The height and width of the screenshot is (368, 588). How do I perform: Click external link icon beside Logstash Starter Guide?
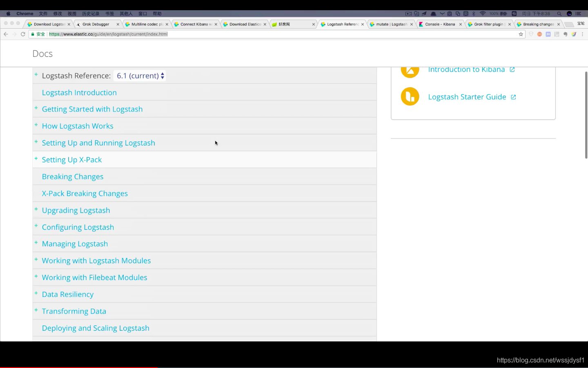(x=513, y=97)
